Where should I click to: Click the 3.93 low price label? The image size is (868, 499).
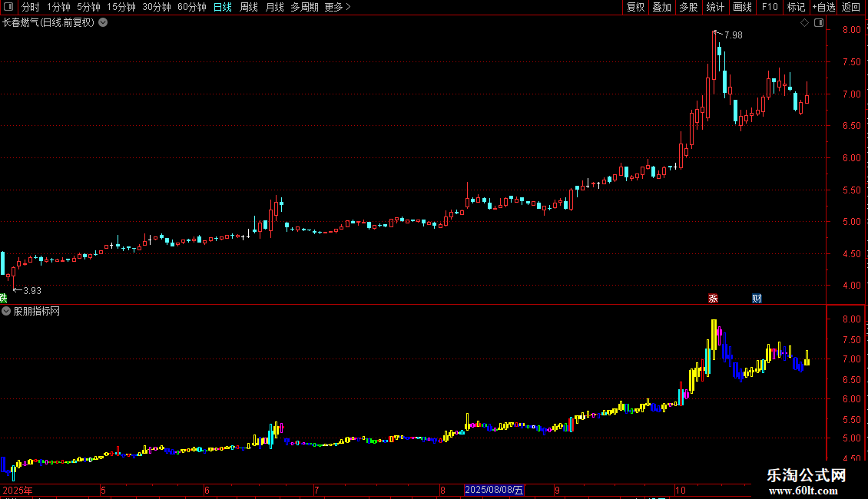pos(32,290)
